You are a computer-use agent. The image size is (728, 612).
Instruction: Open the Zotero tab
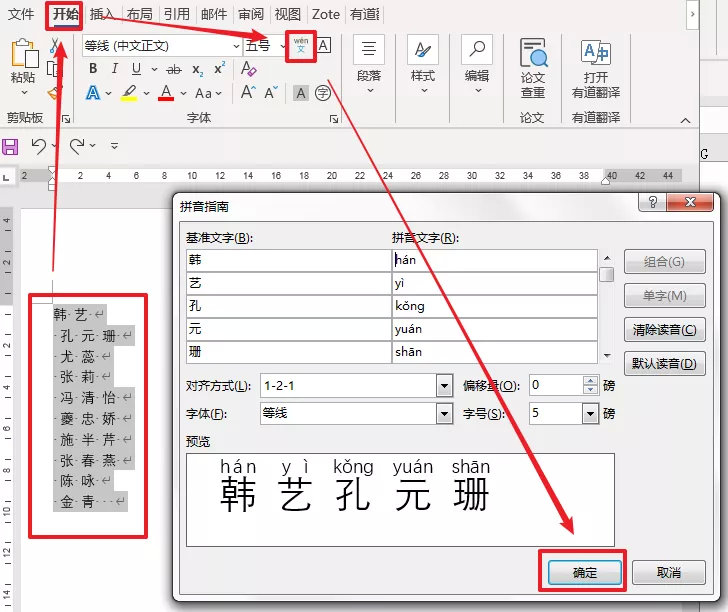click(326, 14)
